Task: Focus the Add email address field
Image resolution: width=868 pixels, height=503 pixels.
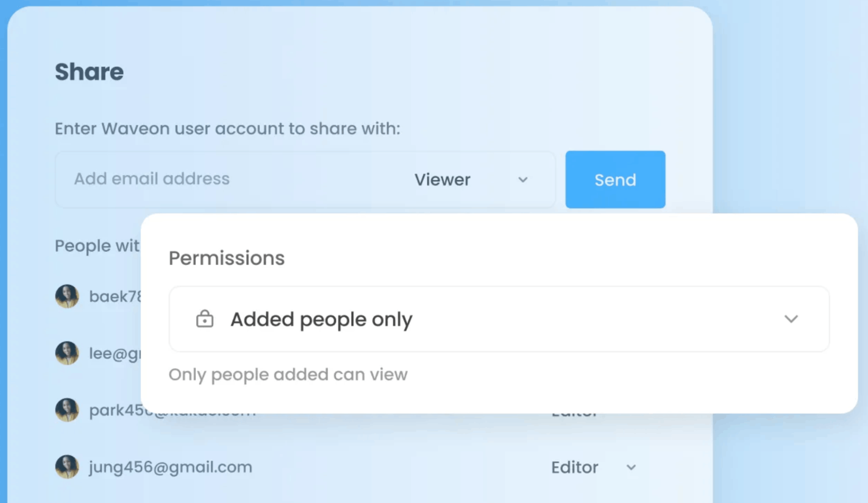Action: click(x=230, y=179)
